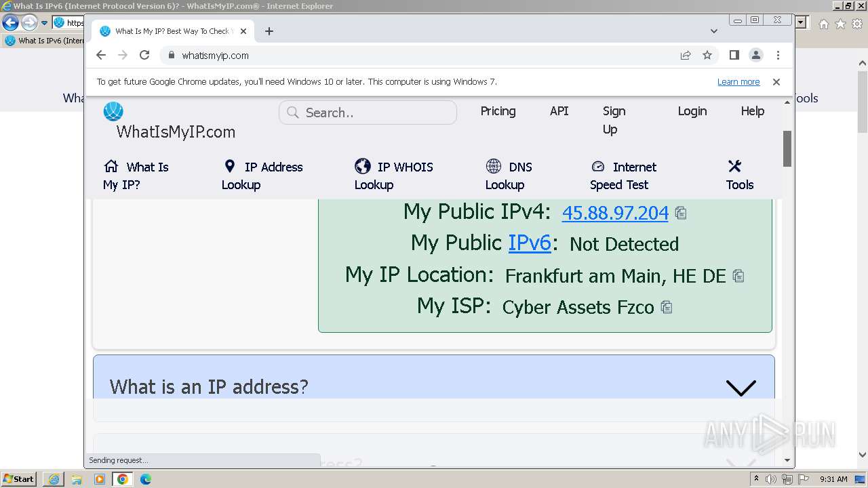Switch to Chrome in the taskbar

(123, 479)
